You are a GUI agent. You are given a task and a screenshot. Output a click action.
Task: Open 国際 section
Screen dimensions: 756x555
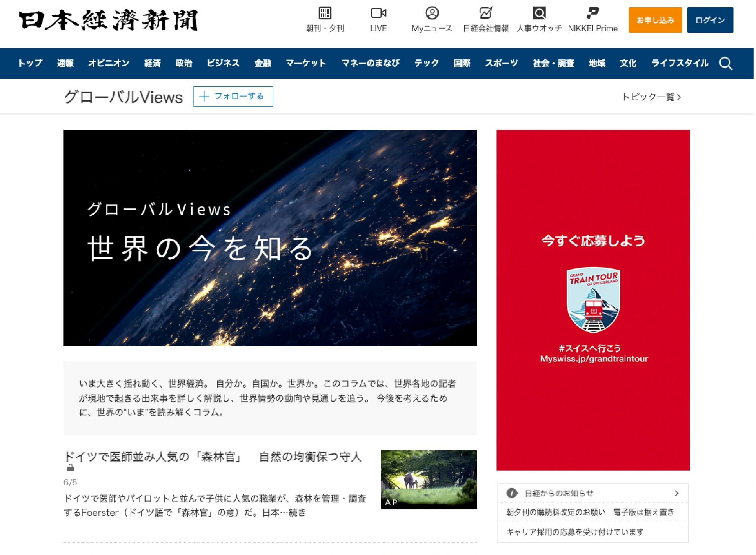point(462,63)
